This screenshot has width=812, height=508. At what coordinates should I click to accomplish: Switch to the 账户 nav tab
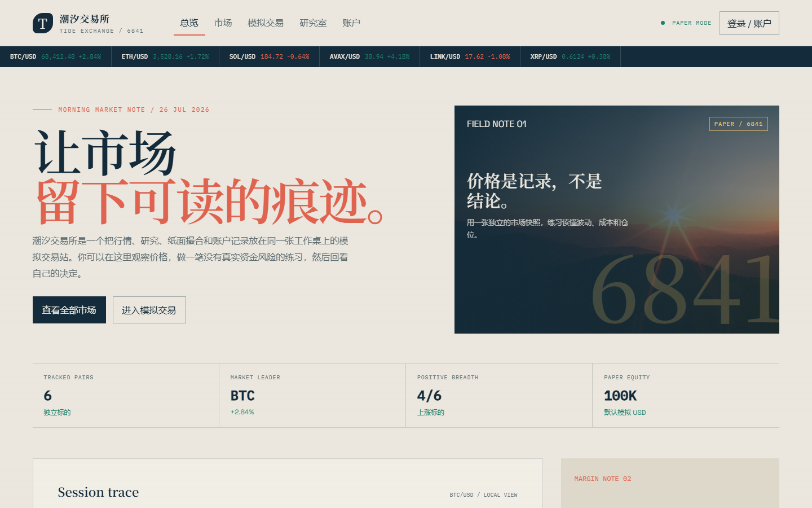click(x=351, y=23)
